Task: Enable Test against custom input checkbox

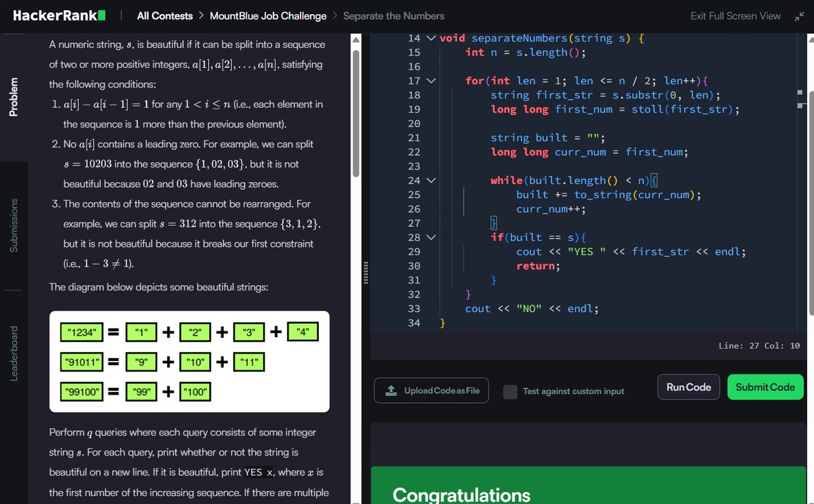Action: [510, 391]
